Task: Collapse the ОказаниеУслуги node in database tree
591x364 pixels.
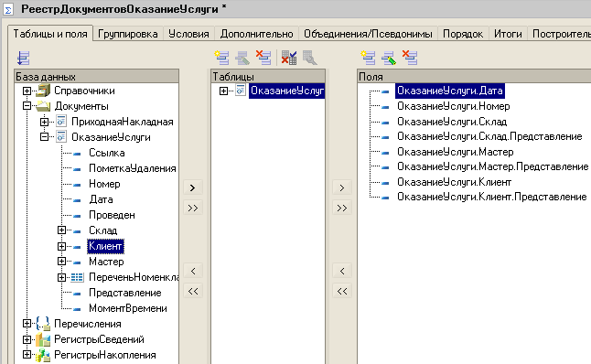Action: pos(44,137)
